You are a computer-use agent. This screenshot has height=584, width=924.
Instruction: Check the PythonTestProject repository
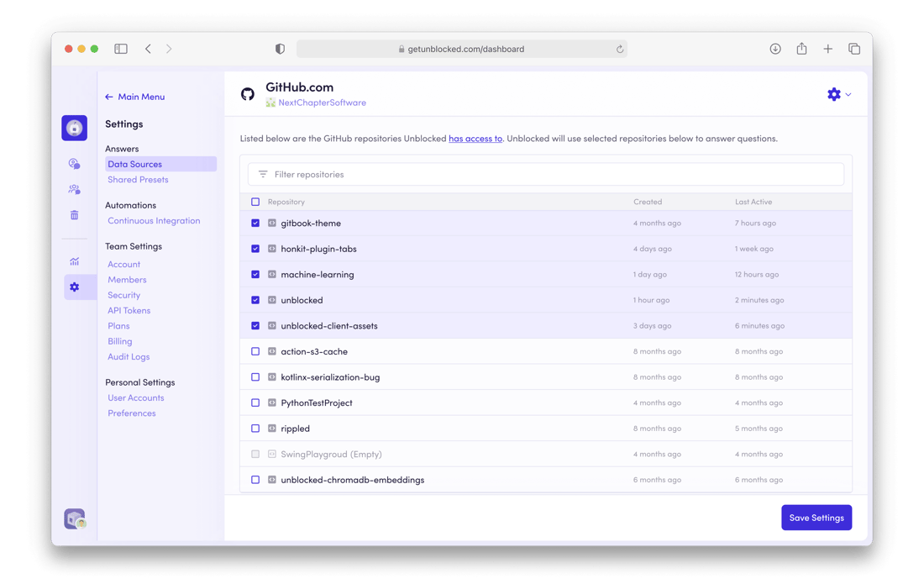(x=255, y=402)
